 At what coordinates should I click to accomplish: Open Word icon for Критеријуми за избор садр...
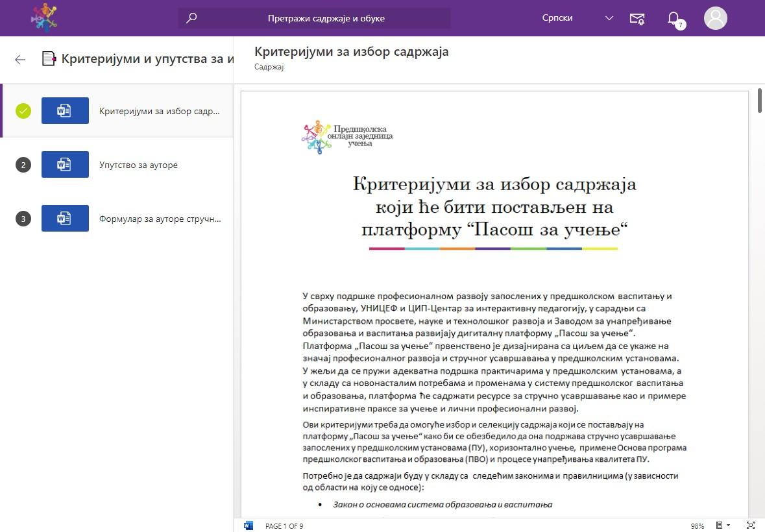tap(65, 111)
